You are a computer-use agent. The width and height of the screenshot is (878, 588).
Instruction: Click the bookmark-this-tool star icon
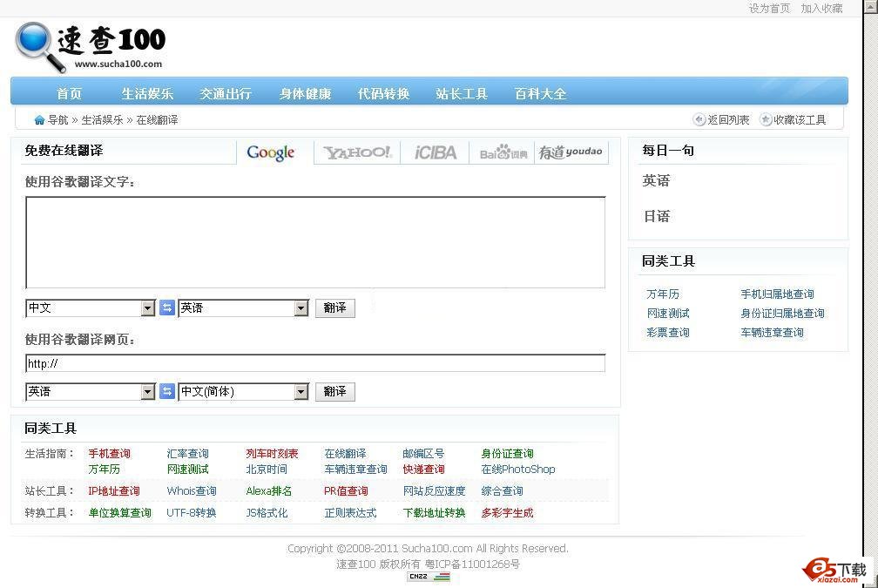click(766, 120)
